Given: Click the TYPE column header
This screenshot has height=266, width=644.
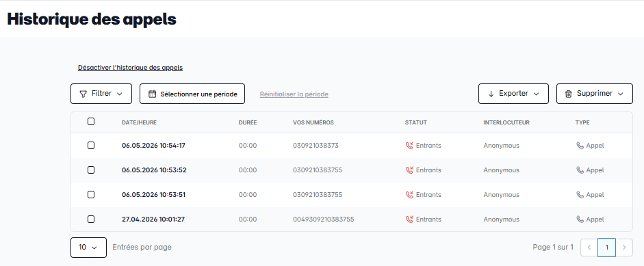Looking at the screenshot, I should [582, 122].
